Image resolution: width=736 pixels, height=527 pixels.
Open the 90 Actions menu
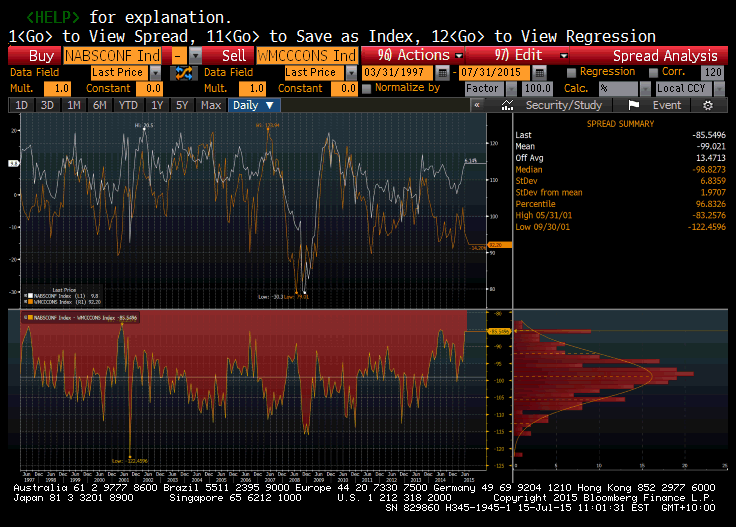tap(413, 56)
